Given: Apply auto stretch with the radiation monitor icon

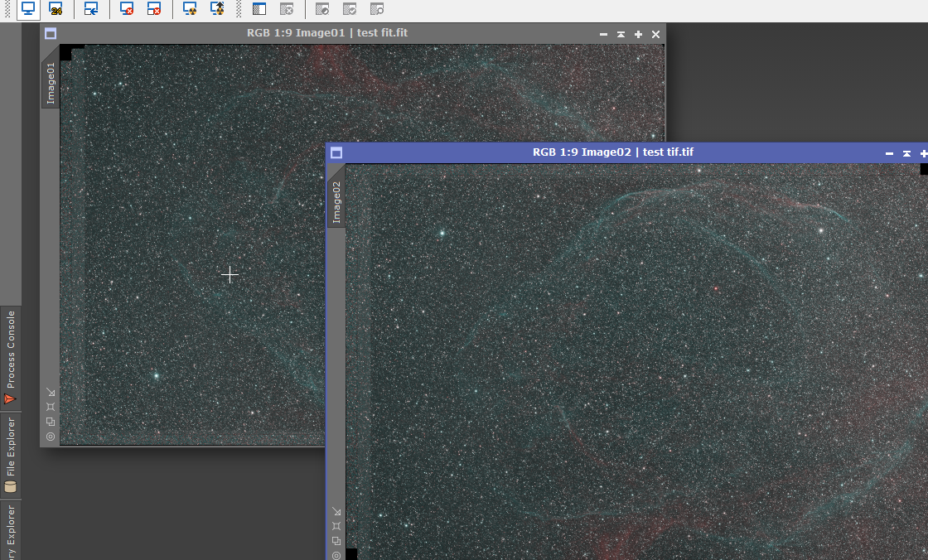Looking at the screenshot, I should [190, 9].
